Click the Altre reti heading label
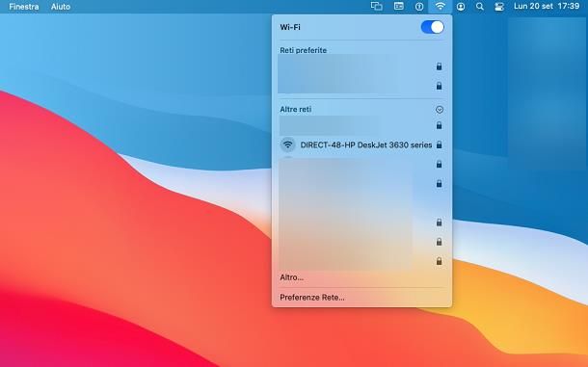588x367 pixels. pos(296,110)
